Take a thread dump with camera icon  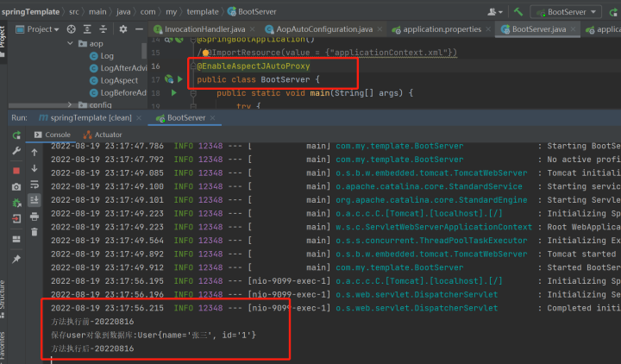[x=16, y=186]
